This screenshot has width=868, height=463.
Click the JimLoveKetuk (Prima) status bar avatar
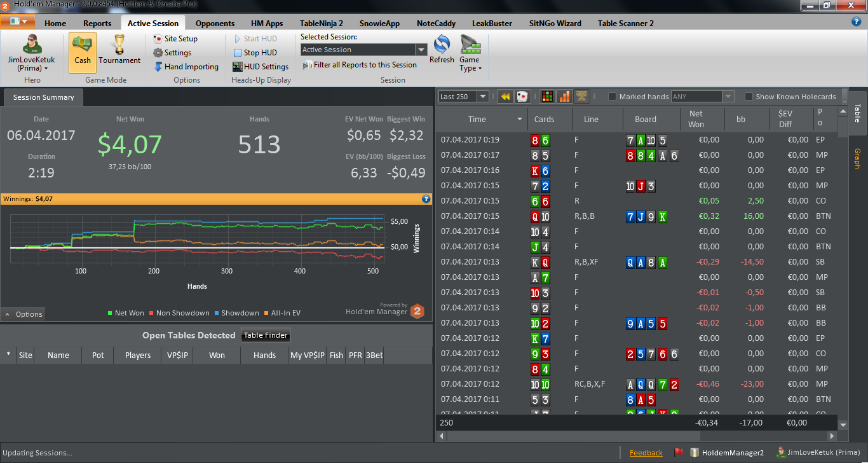(x=780, y=453)
